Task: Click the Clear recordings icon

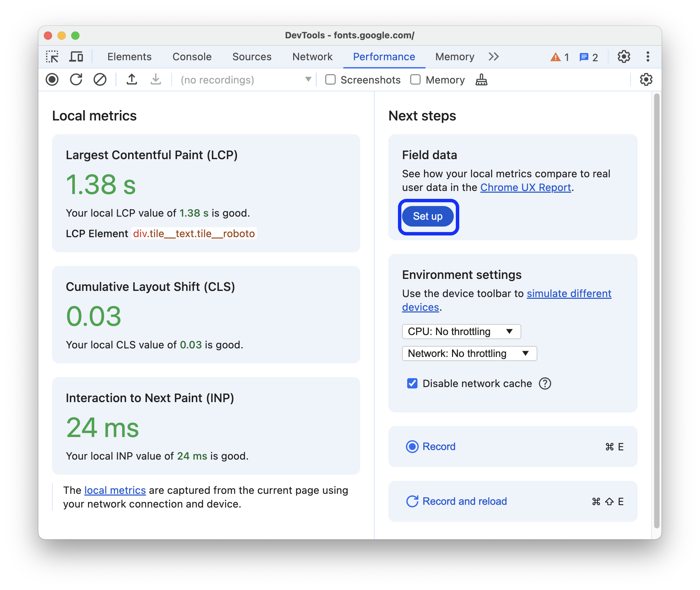Action: click(100, 80)
